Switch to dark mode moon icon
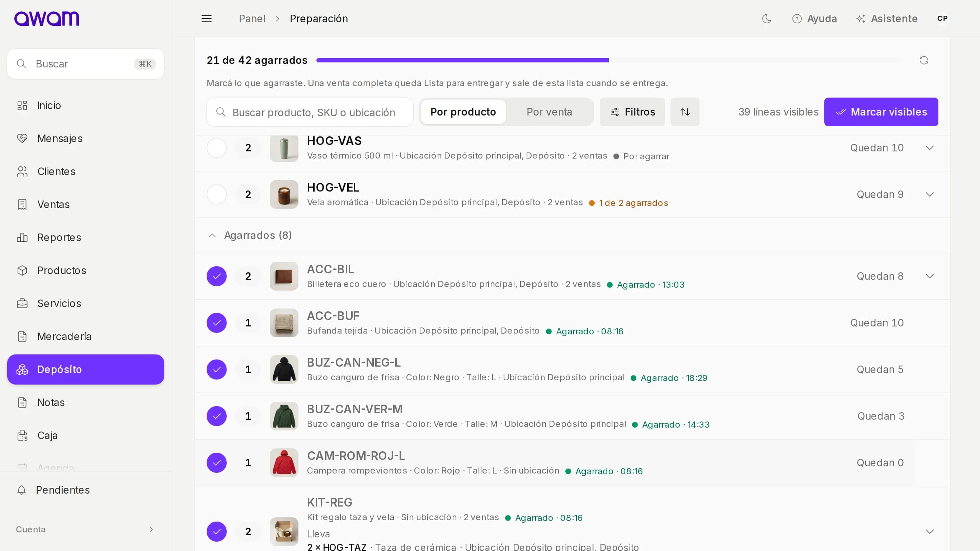Screen dimensions: 980x551 (767, 19)
